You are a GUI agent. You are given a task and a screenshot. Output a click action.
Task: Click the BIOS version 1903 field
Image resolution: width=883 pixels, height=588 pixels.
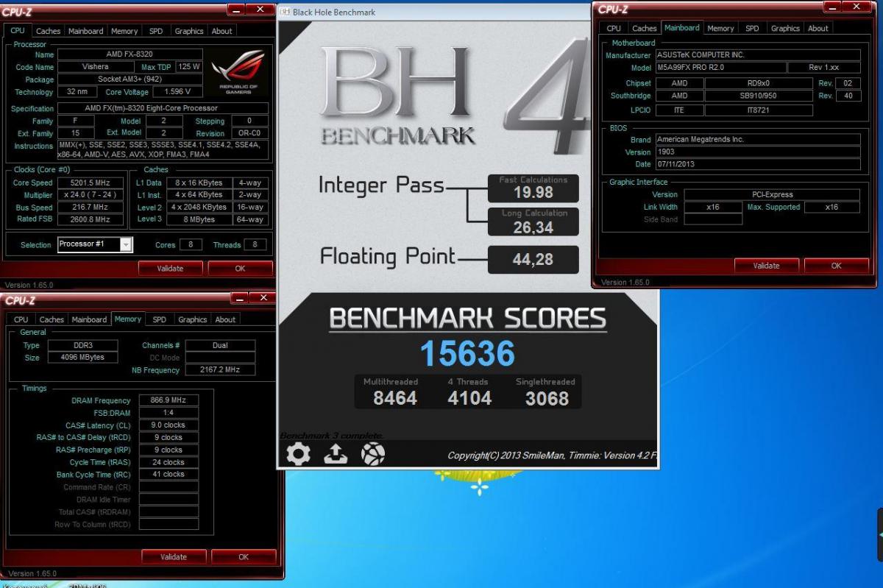(x=757, y=152)
